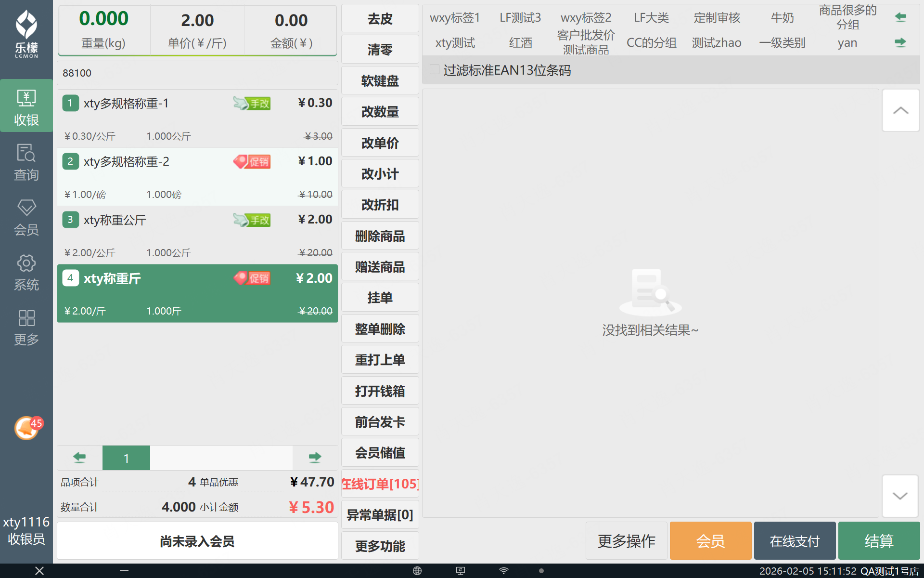Click cart list next page arrow

(315, 457)
